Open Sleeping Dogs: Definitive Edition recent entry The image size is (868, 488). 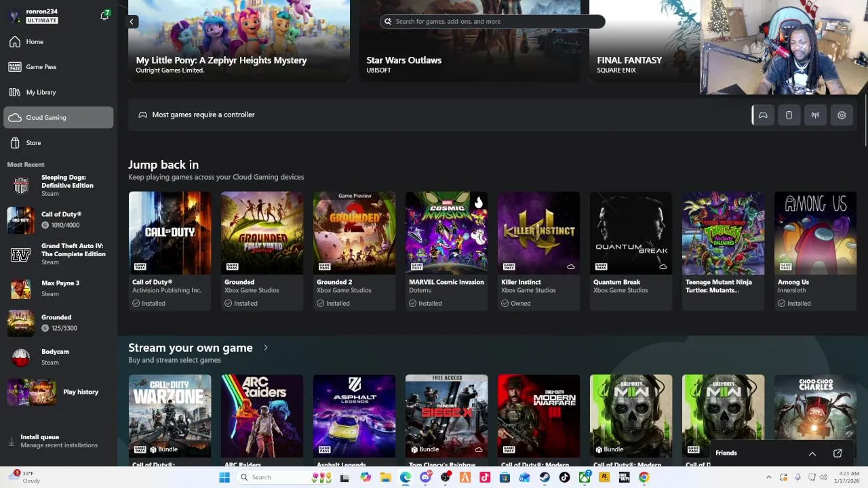pos(58,185)
